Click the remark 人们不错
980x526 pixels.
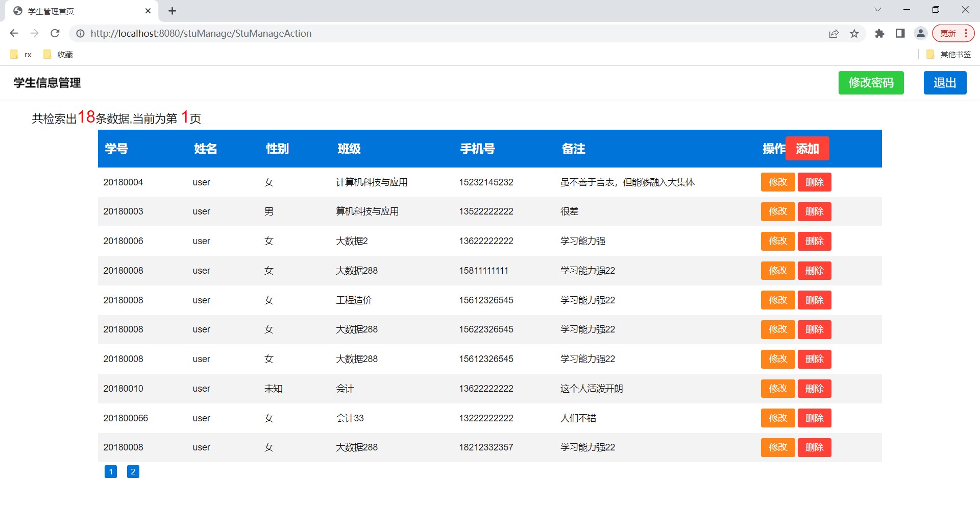tap(578, 418)
